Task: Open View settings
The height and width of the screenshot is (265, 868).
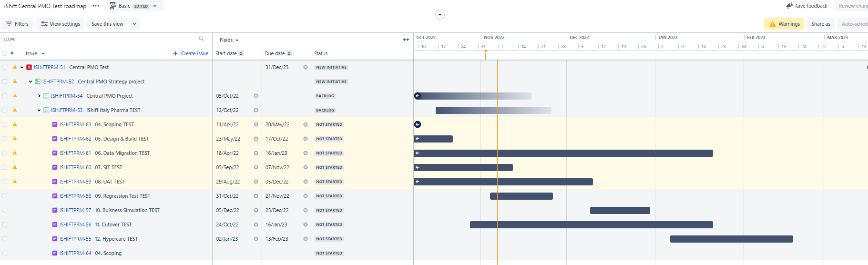Action: click(x=61, y=24)
